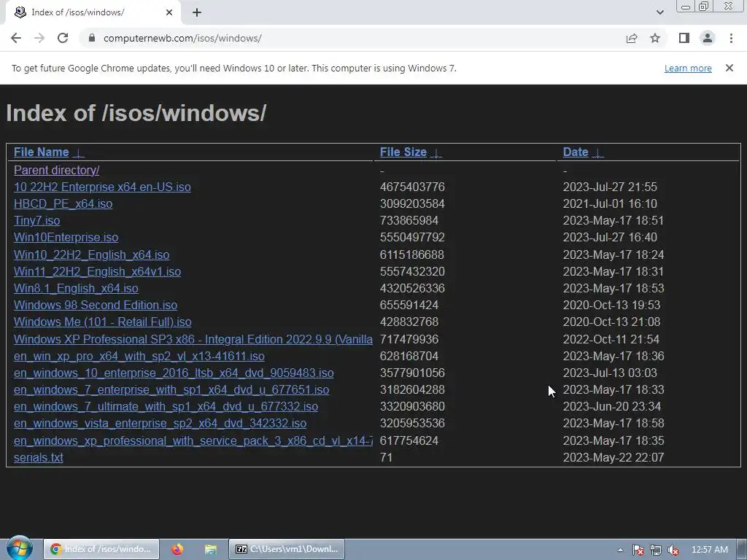Click the muted volume tray icon
This screenshot has height=560, width=747.
tap(673, 550)
